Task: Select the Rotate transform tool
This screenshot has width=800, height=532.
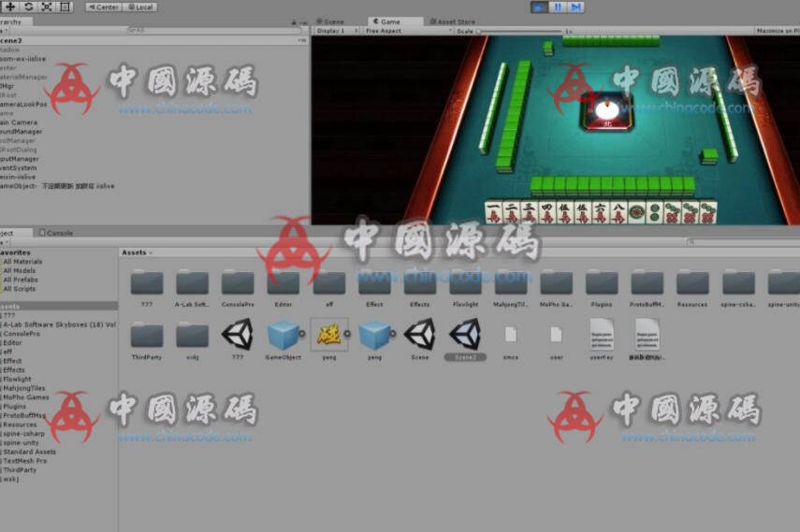Action: [x=29, y=7]
